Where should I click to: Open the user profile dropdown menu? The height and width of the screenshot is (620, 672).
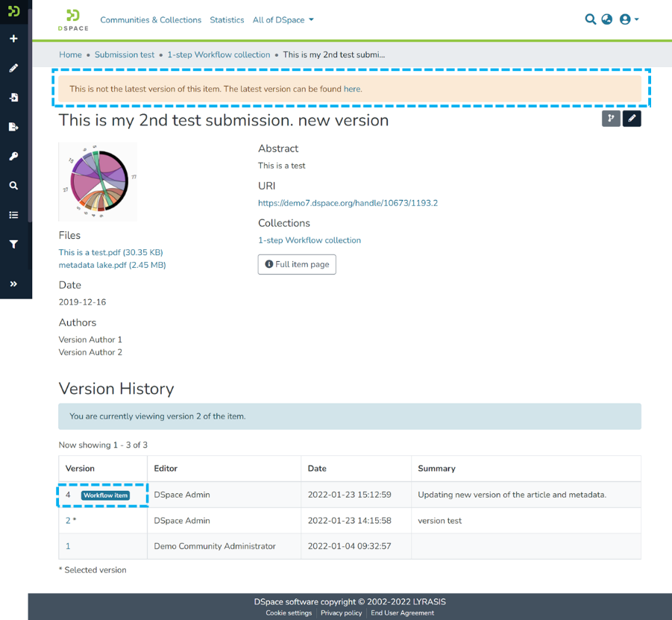tap(629, 19)
